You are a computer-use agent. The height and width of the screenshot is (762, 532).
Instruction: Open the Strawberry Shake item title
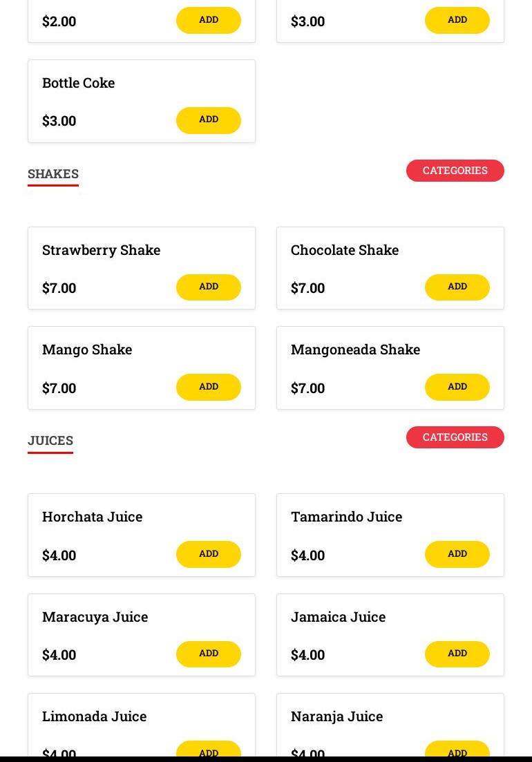[101, 250]
